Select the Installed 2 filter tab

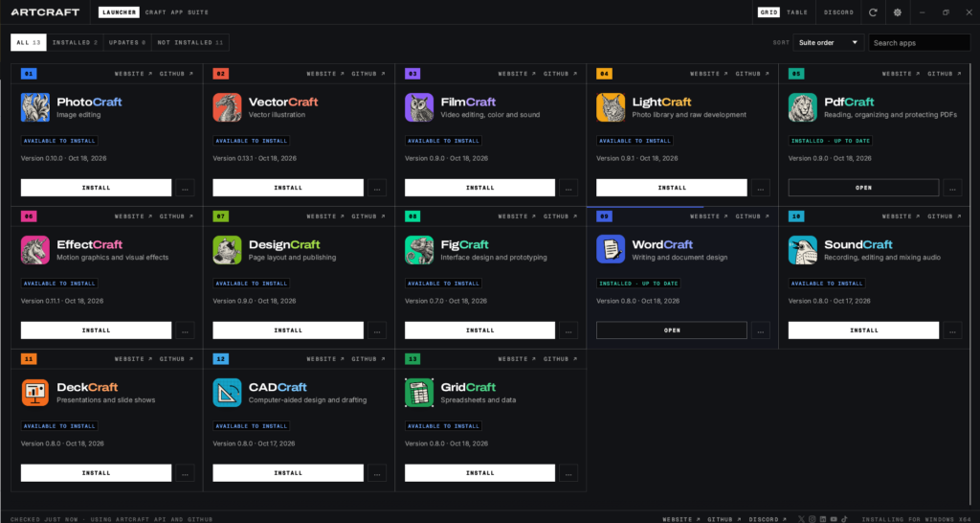(x=75, y=42)
